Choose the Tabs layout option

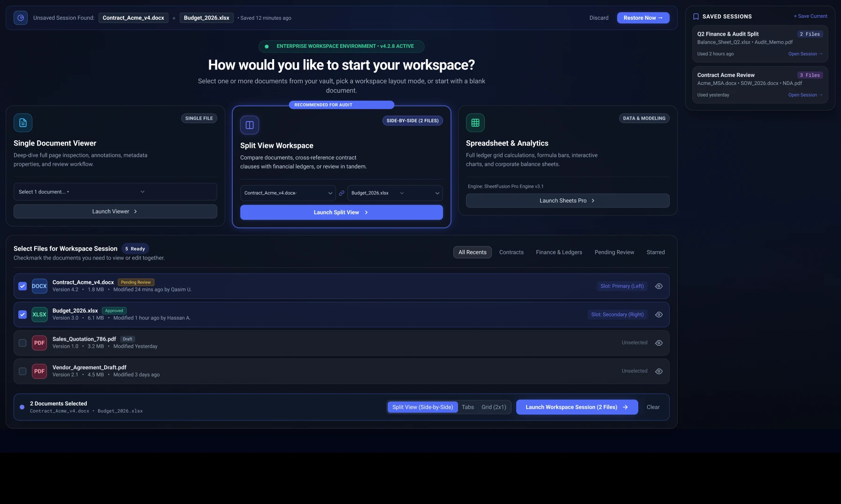(468, 407)
